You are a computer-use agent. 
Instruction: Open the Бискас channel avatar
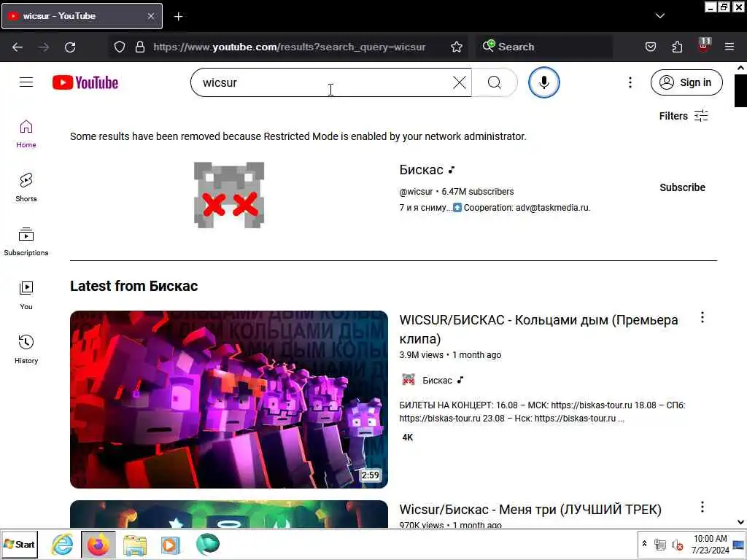coord(229,195)
